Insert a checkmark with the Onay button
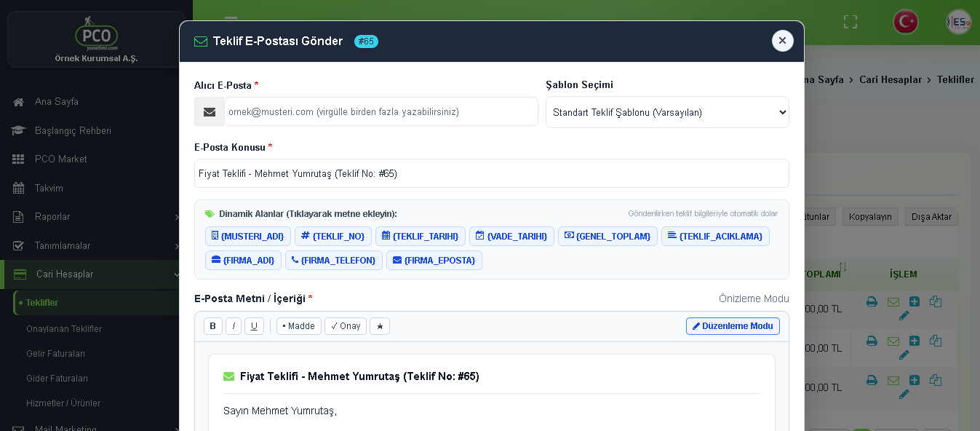The height and width of the screenshot is (431, 980). [346, 326]
